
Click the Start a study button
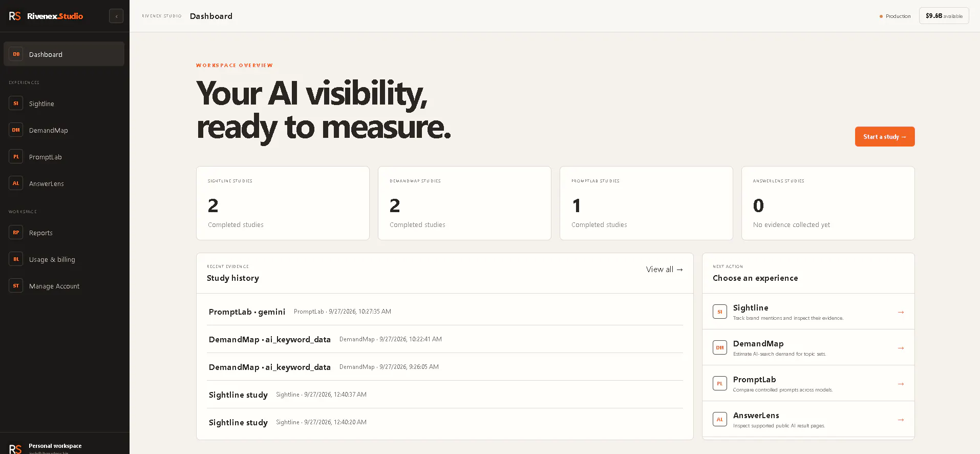tap(884, 136)
